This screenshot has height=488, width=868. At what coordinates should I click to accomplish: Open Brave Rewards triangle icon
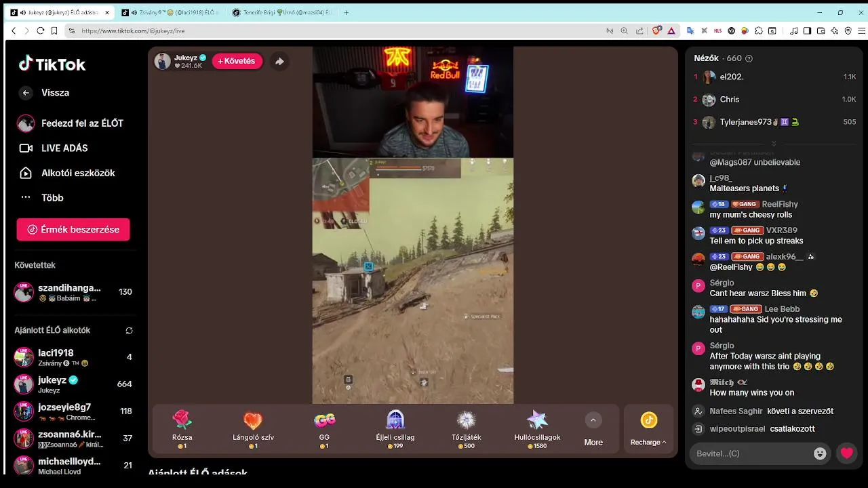click(x=671, y=30)
